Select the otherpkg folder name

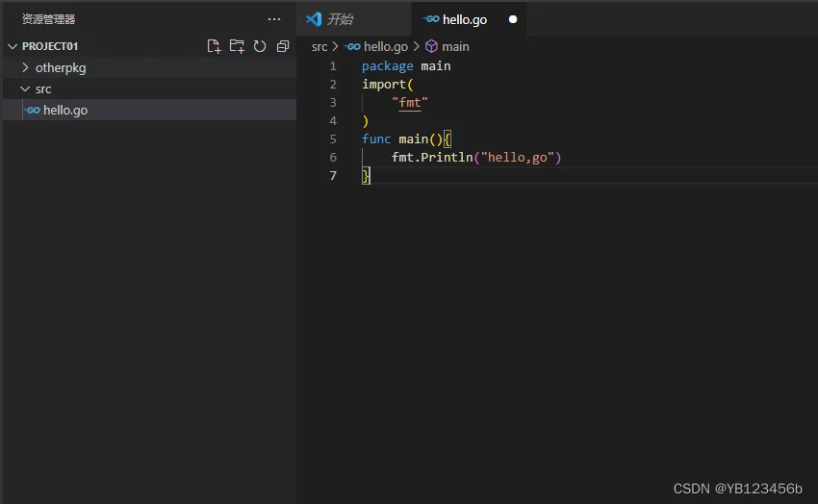(61, 67)
